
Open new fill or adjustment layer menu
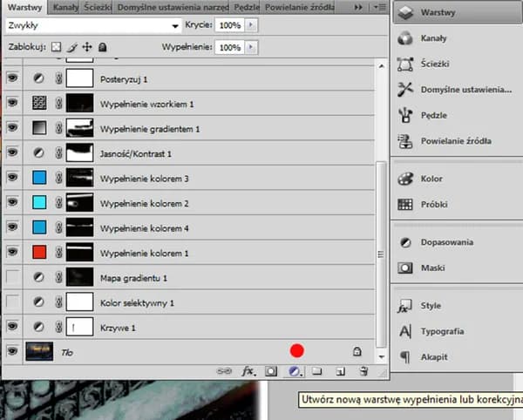click(x=295, y=371)
